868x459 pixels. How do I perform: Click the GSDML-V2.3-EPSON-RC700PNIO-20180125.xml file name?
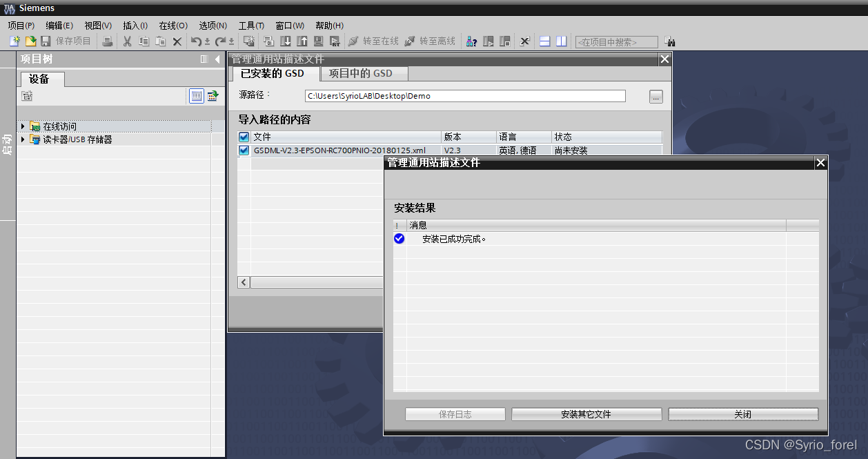click(339, 150)
